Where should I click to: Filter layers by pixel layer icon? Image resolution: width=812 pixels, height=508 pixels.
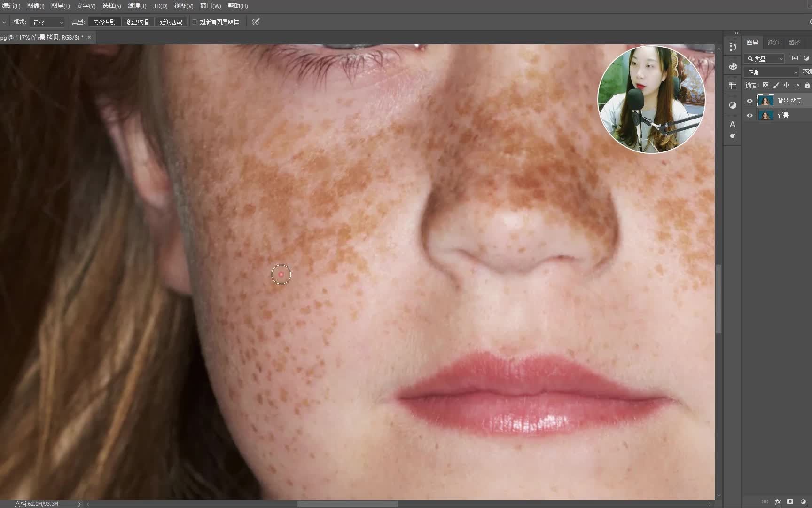(795, 58)
